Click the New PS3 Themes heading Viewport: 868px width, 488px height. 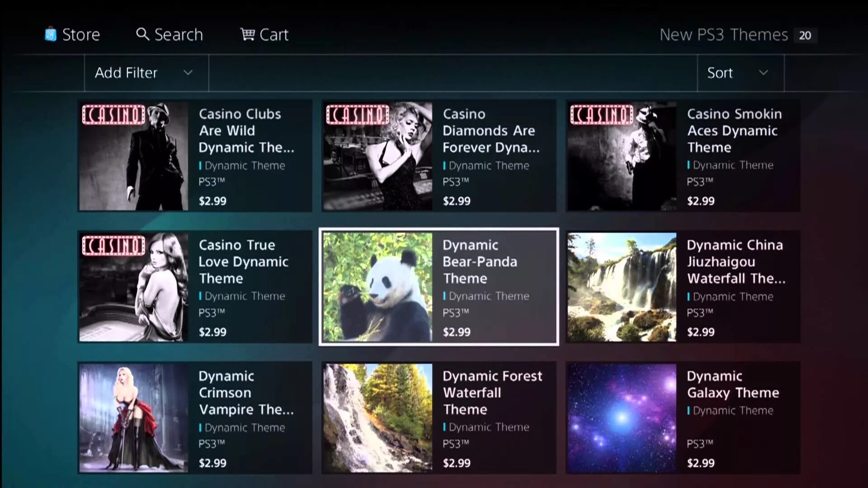[723, 35]
